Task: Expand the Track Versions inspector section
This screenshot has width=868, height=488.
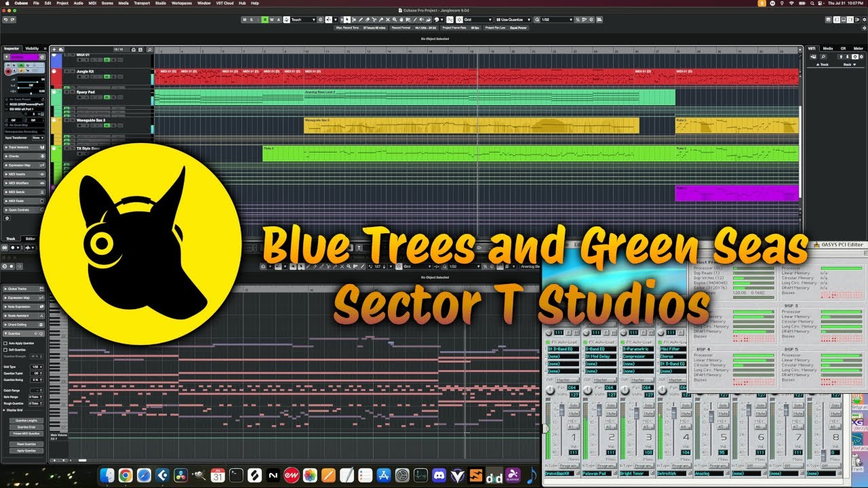Action: [25, 147]
